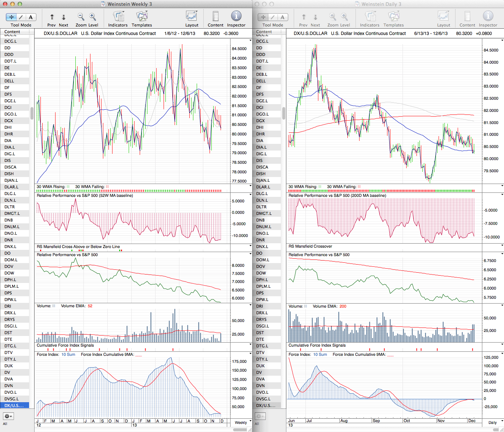
Task: Toggle Content sidebar in Daily window toolbar
Action: tap(467, 16)
